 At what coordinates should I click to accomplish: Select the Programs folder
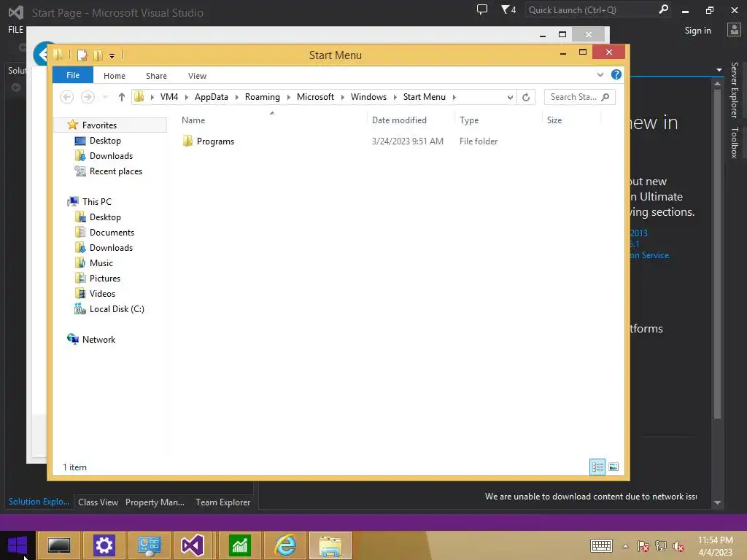tap(215, 141)
